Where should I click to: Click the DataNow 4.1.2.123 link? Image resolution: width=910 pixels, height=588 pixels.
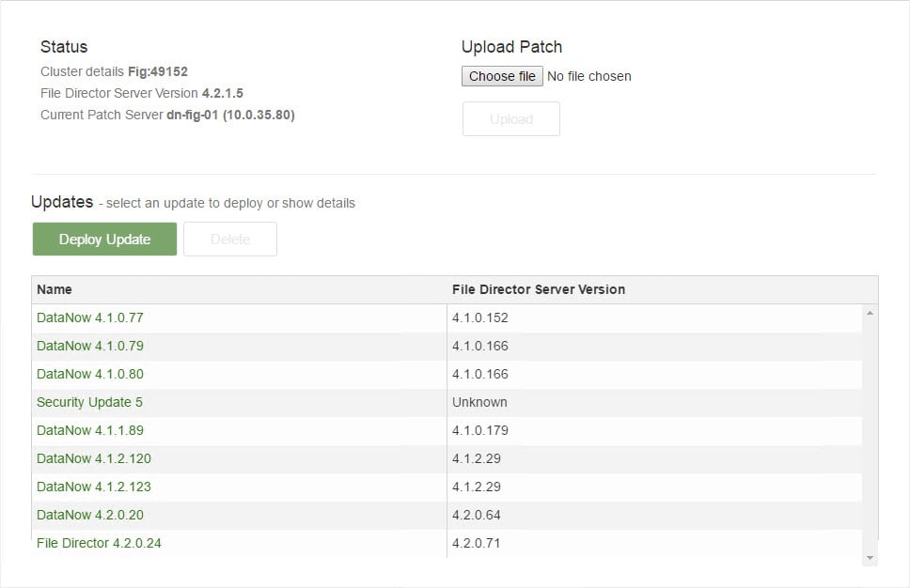pyautogui.click(x=94, y=487)
